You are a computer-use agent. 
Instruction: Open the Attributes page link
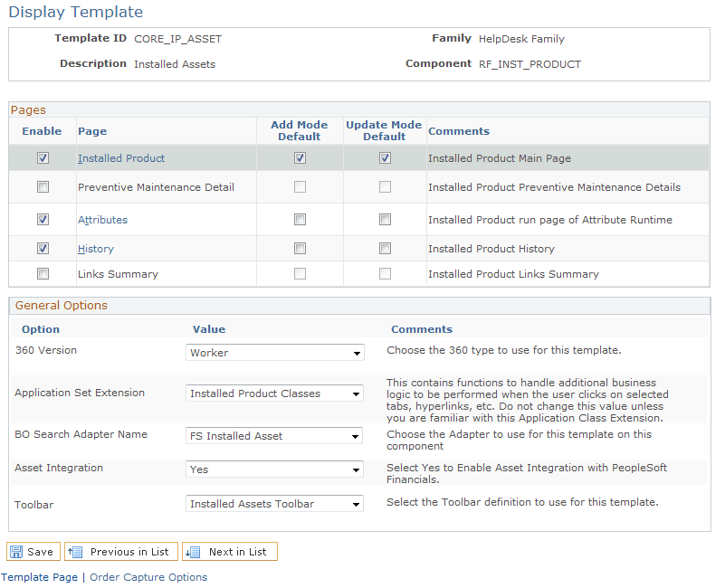pyautogui.click(x=102, y=220)
